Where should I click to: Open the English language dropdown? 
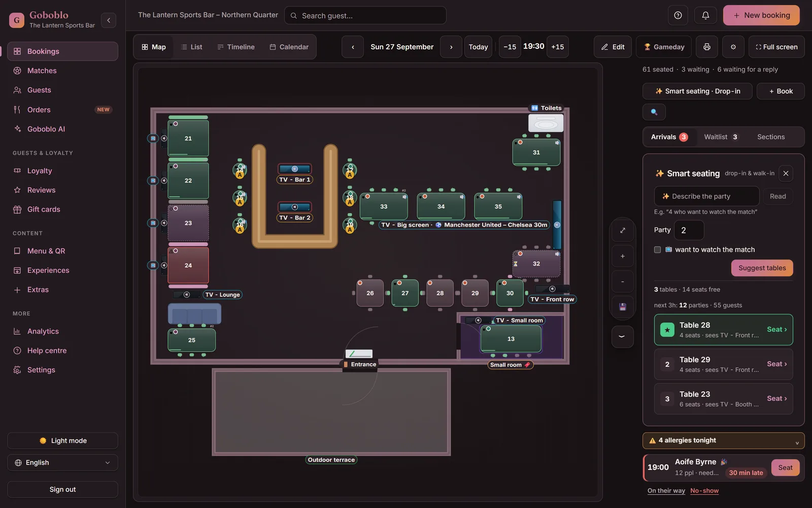coord(62,462)
